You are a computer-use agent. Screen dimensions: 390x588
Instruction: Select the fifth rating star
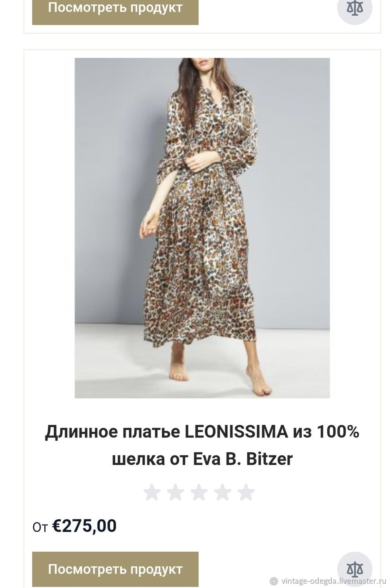pos(246,492)
